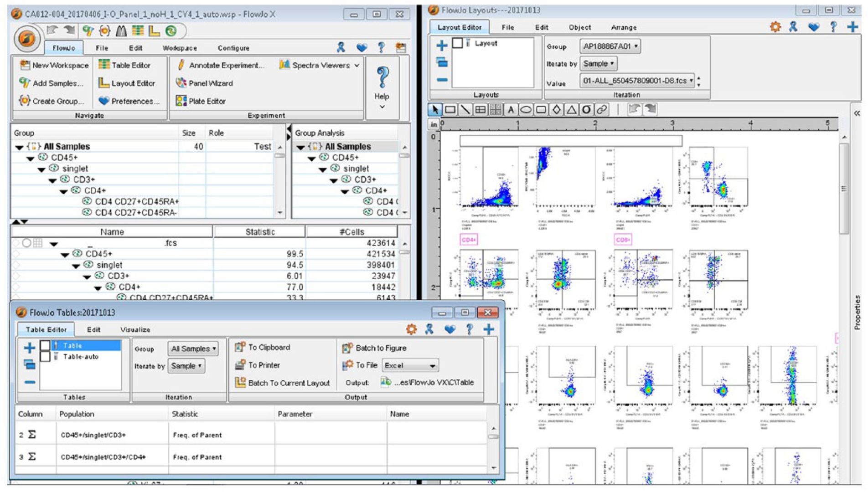The height and width of the screenshot is (492, 868).
Task: Open Value dropdown with fcs filename
Action: pyautogui.click(x=637, y=81)
